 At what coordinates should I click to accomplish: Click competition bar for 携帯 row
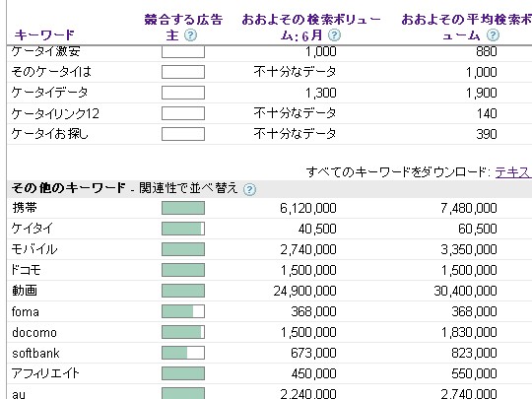click(x=183, y=208)
